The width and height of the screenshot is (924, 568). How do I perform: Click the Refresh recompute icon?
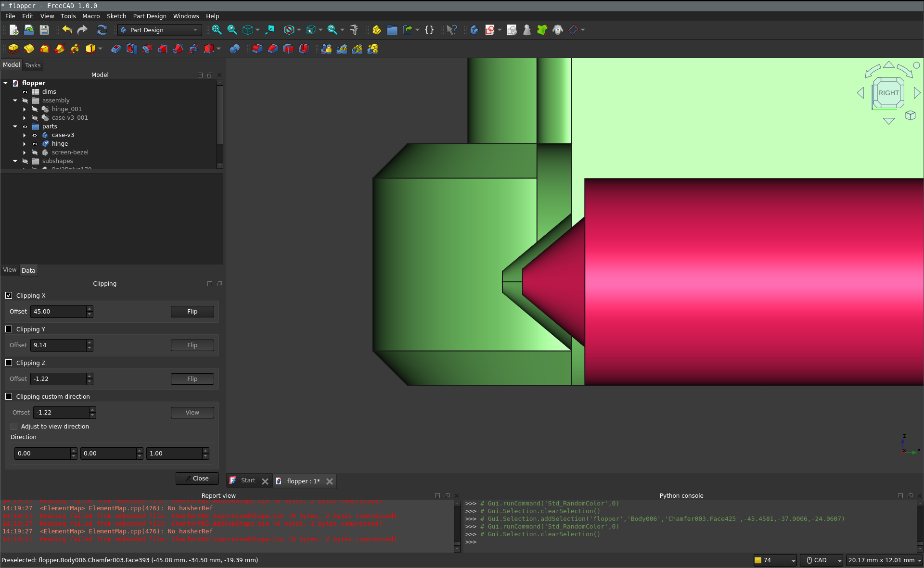pyautogui.click(x=102, y=30)
